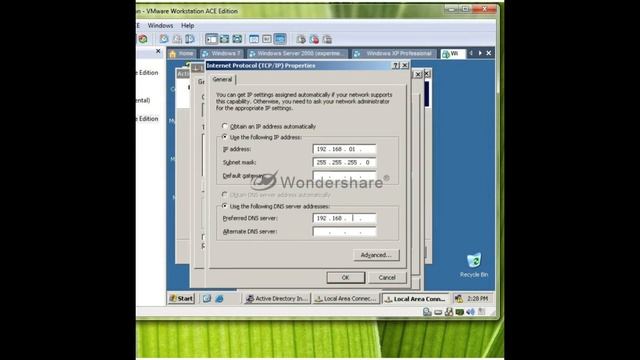Click the console view toolbar icon
The height and width of the screenshot is (360, 640).
point(280,39)
